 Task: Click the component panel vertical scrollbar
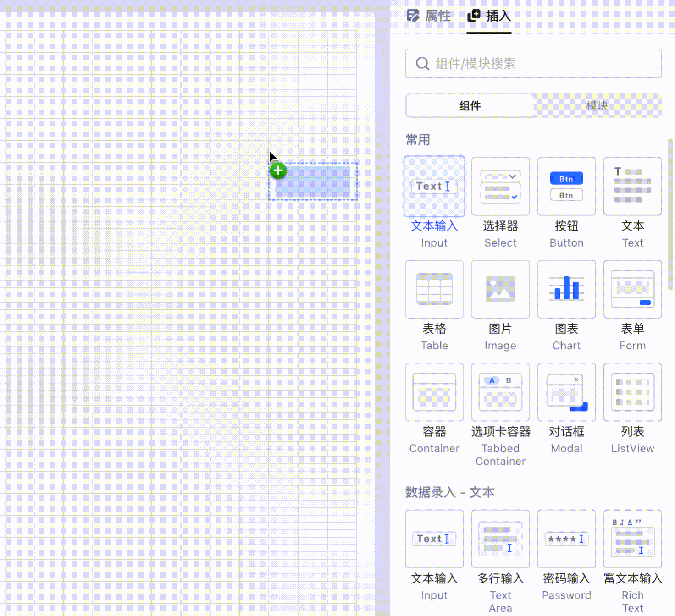pos(670,214)
